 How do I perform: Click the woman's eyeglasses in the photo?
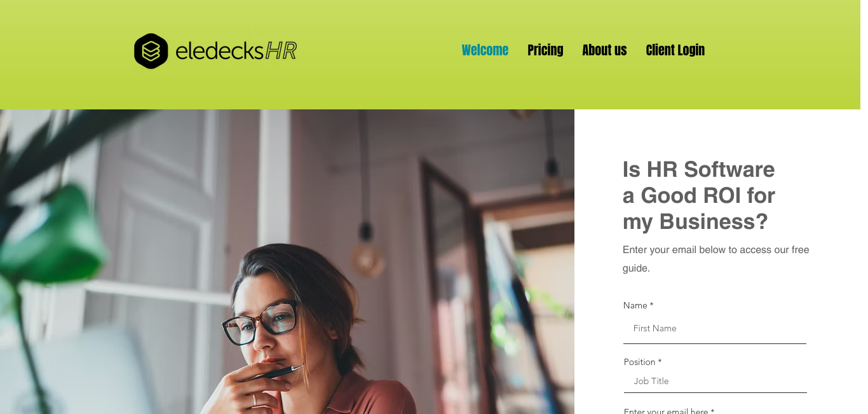tap(260, 322)
